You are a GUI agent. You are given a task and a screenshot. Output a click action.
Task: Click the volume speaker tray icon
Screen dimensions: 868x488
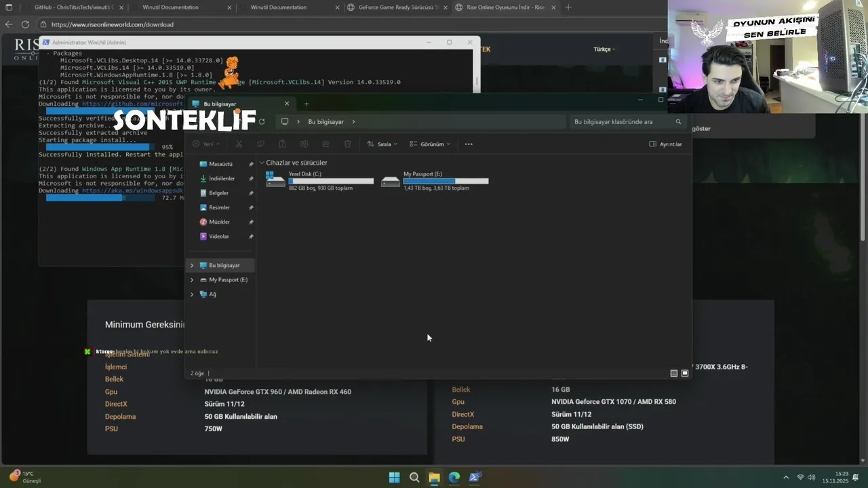click(812, 477)
